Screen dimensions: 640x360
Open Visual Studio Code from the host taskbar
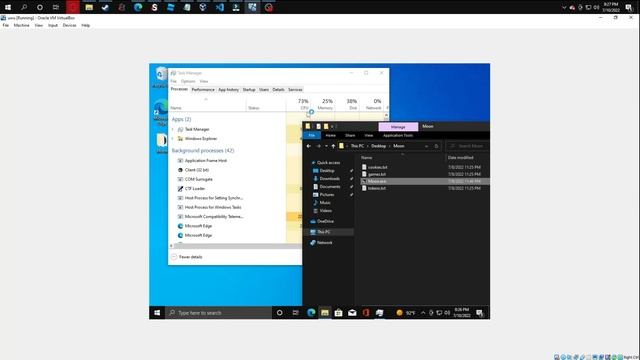(220, 7)
